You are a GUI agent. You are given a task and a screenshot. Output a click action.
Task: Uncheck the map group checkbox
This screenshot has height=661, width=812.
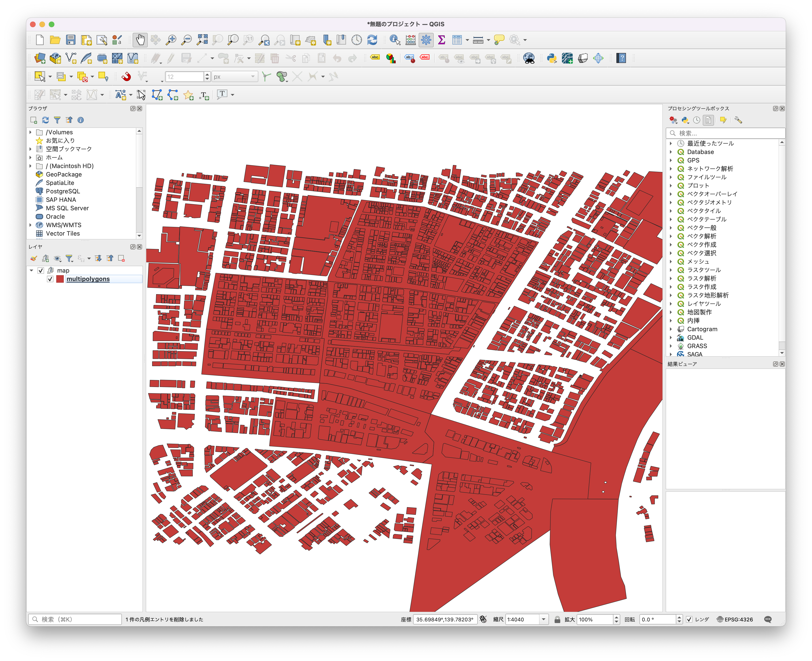41,270
